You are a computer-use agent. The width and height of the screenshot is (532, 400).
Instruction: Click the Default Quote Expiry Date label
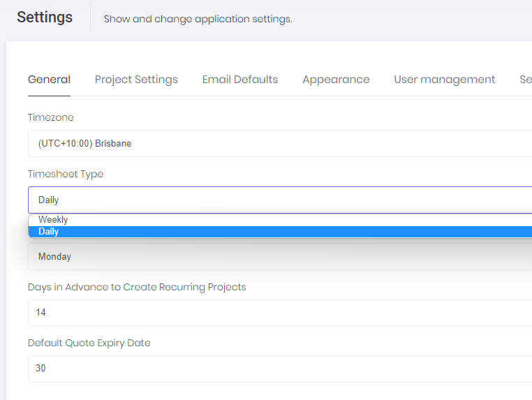pyautogui.click(x=89, y=343)
